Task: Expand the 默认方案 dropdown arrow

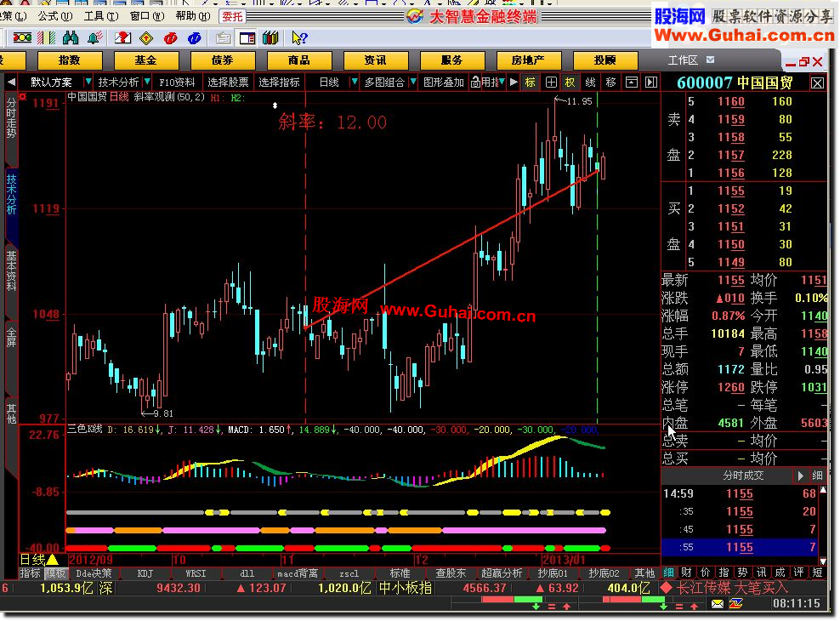Action: [x=88, y=82]
